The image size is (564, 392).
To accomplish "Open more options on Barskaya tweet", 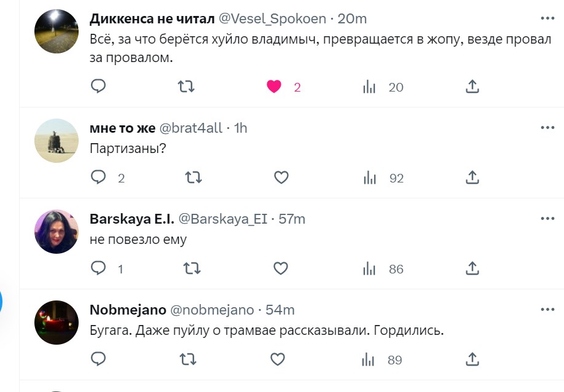I will [x=547, y=218].
